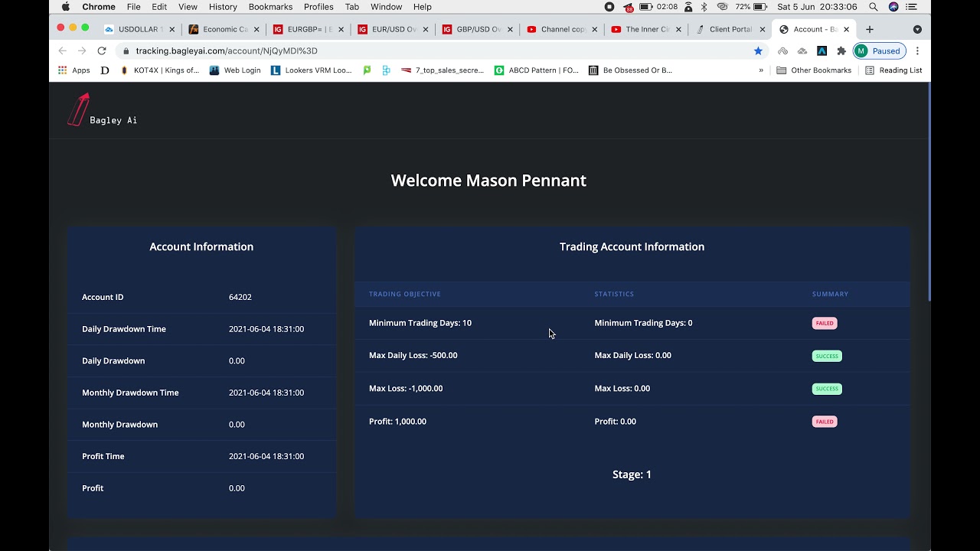
Task: Click the Account ID value 64202
Action: click(x=240, y=297)
